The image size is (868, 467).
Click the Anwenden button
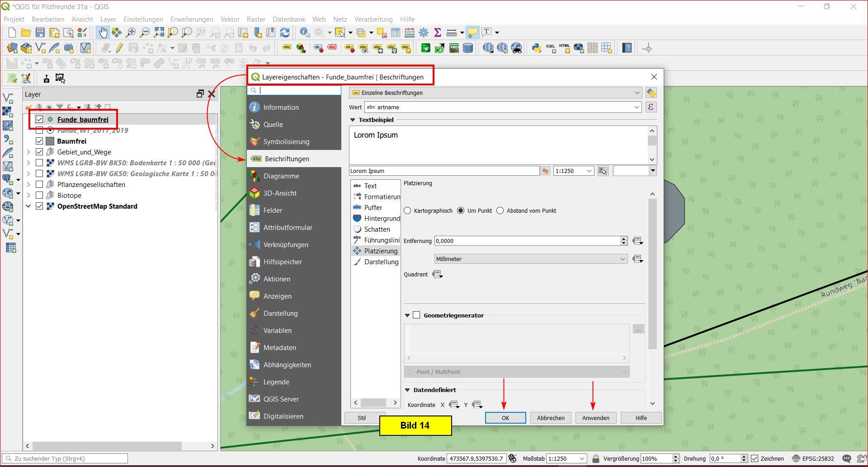coord(595,418)
